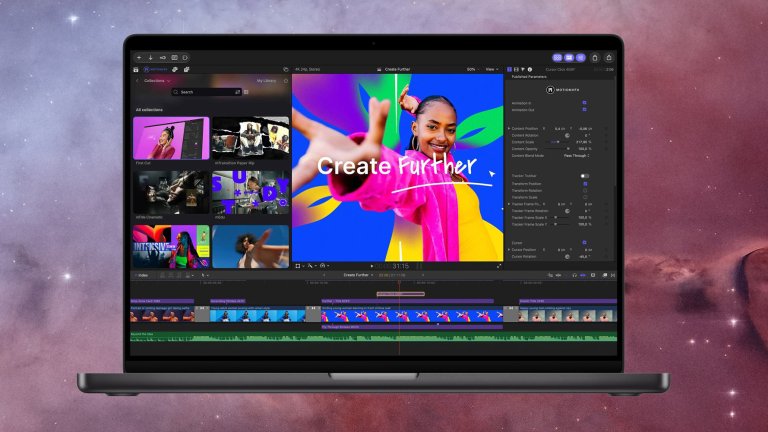Expand the Content Position parameter triangle
768x432 pixels.
[509, 128]
